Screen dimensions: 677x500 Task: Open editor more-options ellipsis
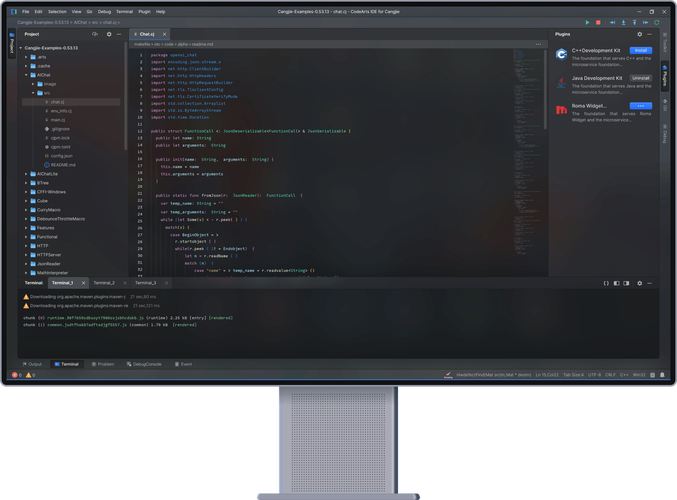pos(538,44)
